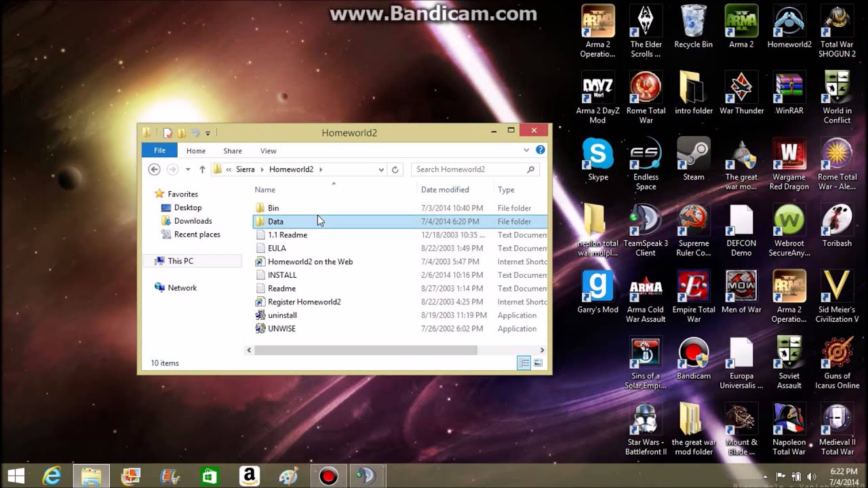
Task: Click Sierra in the address breadcrumb
Action: click(x=245, y=169)
